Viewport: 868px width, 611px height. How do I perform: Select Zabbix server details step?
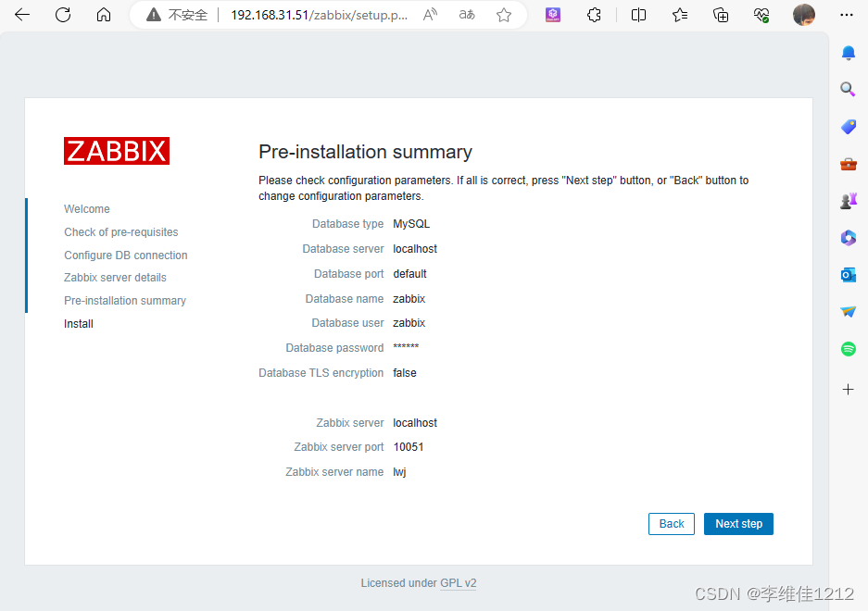(x=115, y=278)
